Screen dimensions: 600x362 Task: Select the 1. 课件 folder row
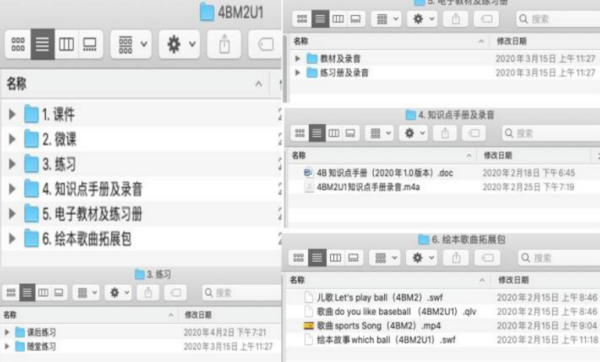(x=142, y=114)
